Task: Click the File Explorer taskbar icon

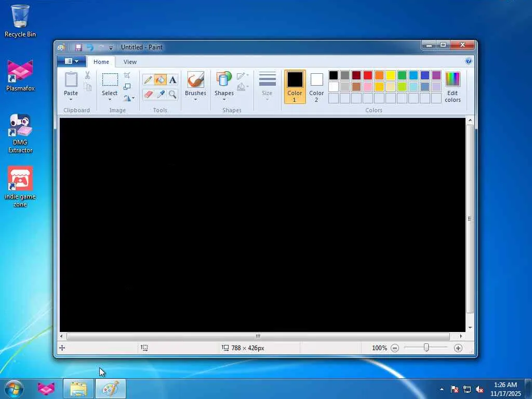Action: 78,389
